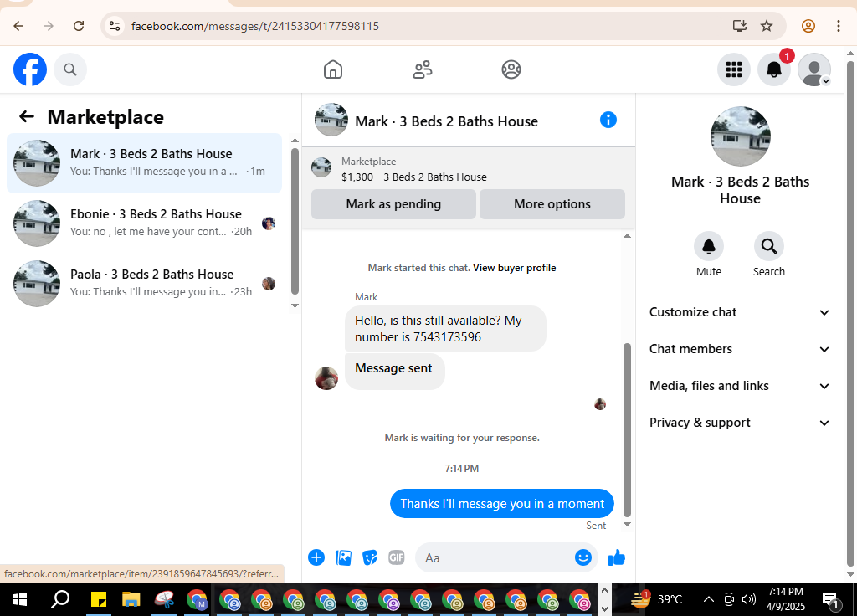Choose a sticker icon in composer
857x616 pixels.
[x=370, y=557]
